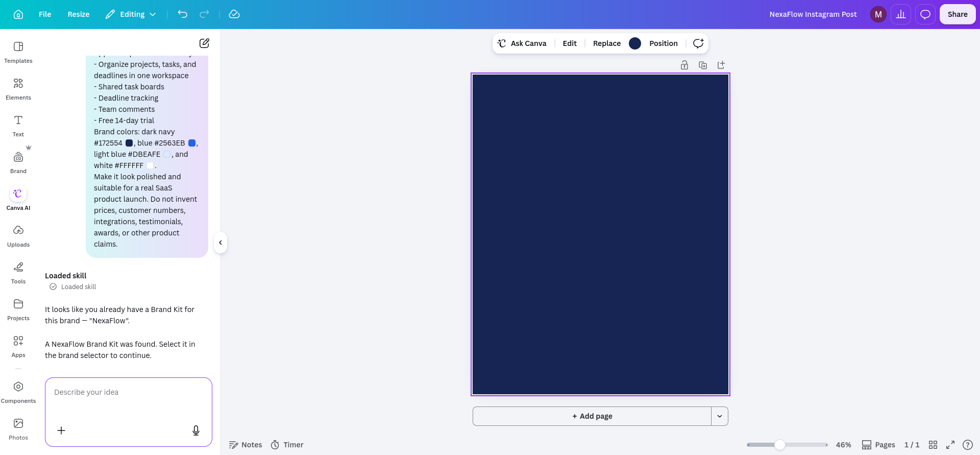Expand the Editing mode dropdown
The height and width of the screenshot is (455, 980).
[131, 14]
